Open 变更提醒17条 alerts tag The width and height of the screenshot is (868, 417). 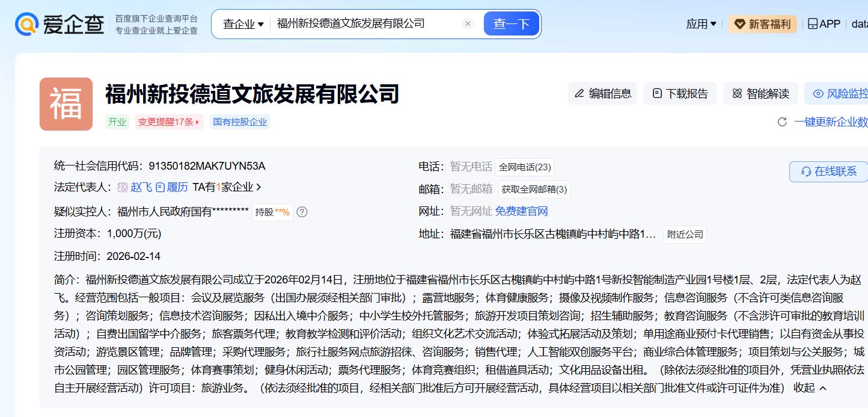(x=169, y=122)
